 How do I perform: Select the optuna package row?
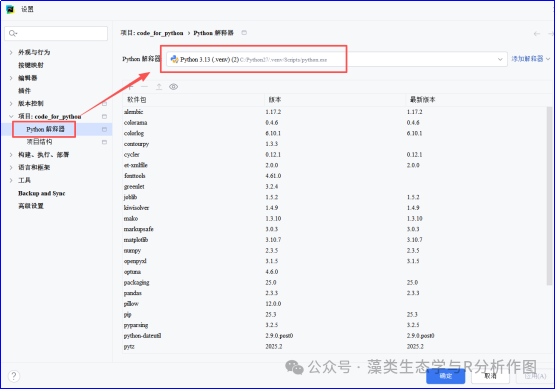[334, 271]
